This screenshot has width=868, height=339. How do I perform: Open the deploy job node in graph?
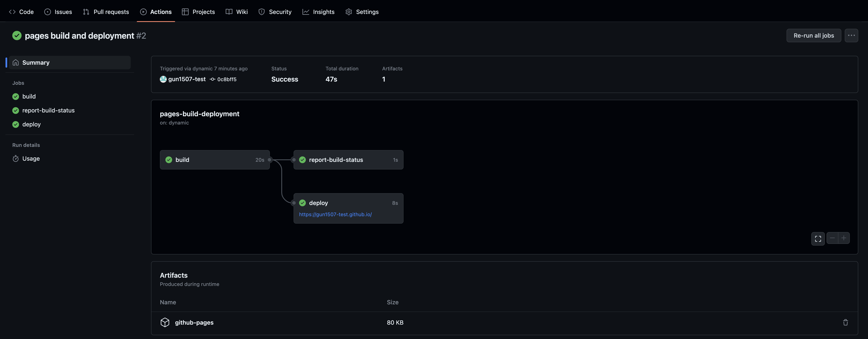(319, 203)
